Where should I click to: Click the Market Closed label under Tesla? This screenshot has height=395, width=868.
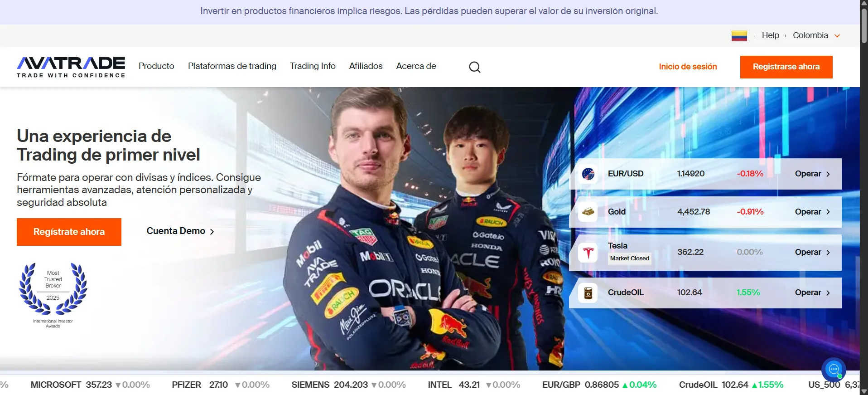click(x=629, y=258)
